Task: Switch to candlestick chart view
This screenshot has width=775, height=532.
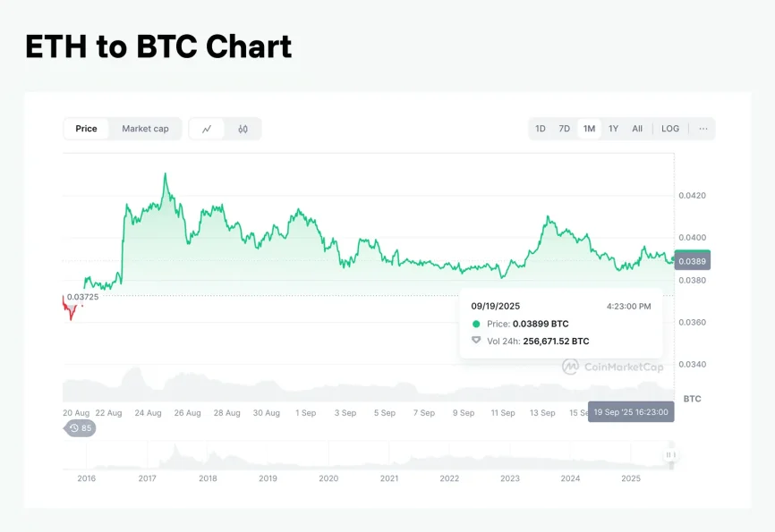Action: 243,129
